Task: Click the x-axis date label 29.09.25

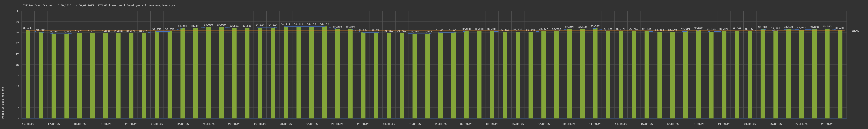Action: (827, 124)
